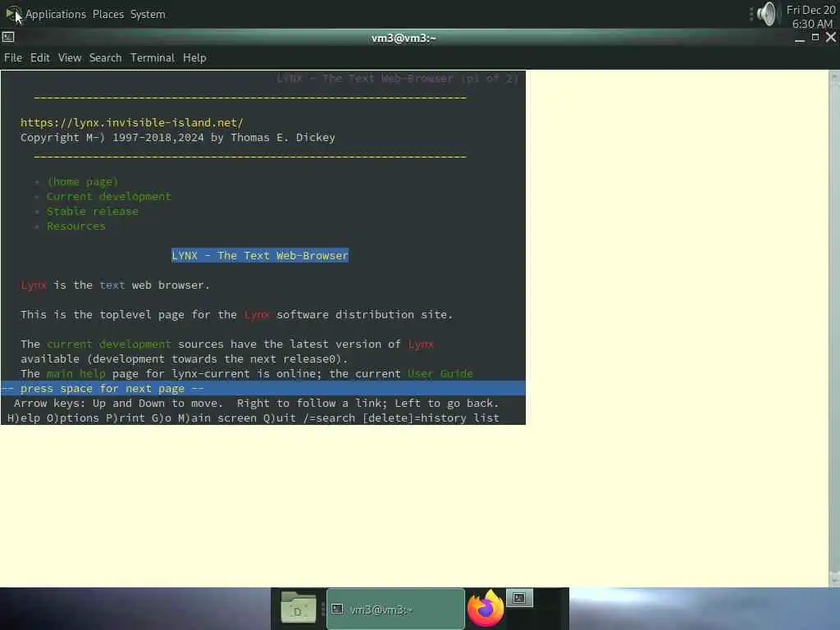
Task: Close the vm3@vm3 terminal window
Action: click(831, 37)
